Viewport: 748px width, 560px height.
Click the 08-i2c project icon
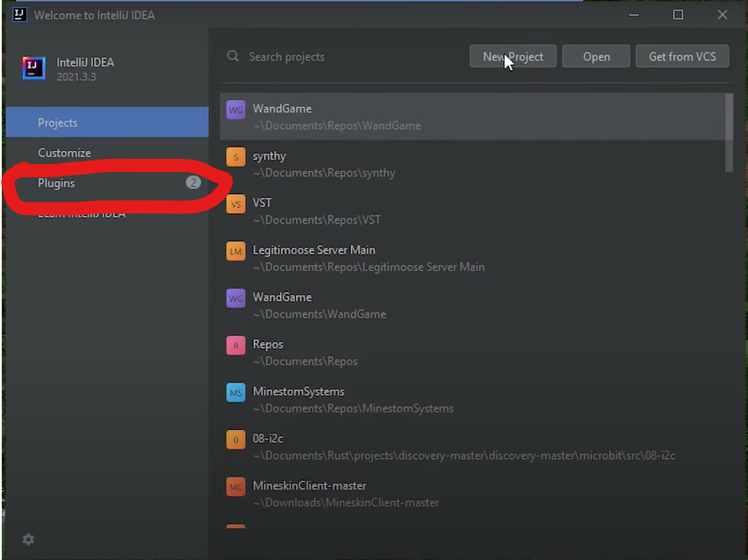point(235,440)
